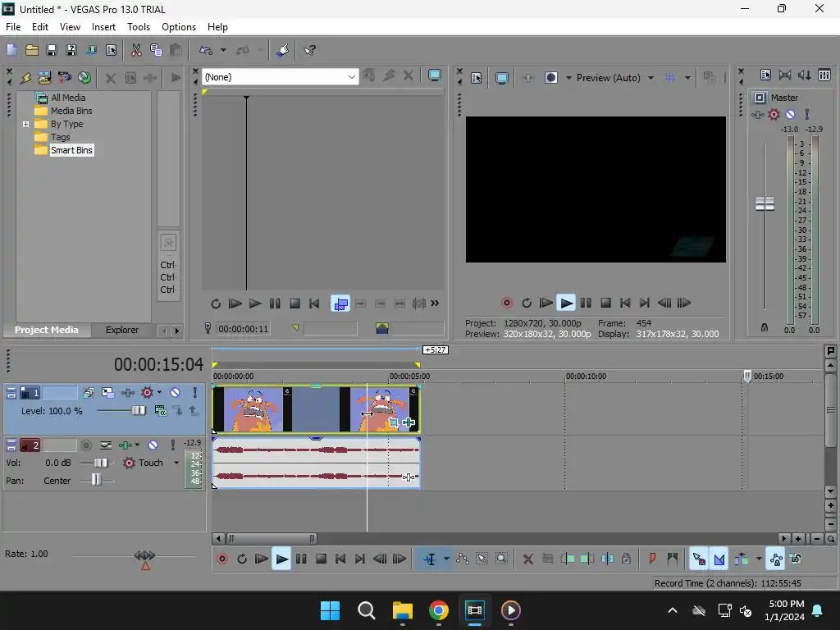Adjust the Track 2 Vol slider

[100, 463]
